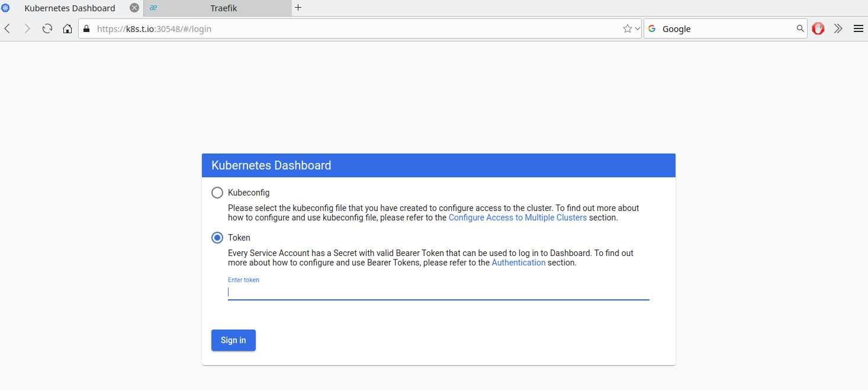Click the red adblock hand icon
Screen dimensions: 868x390
pos(818,28)
